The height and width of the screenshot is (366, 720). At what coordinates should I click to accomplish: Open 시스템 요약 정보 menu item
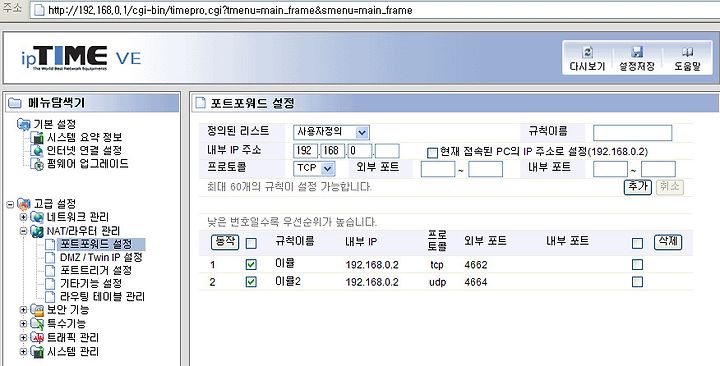[84, 137]
